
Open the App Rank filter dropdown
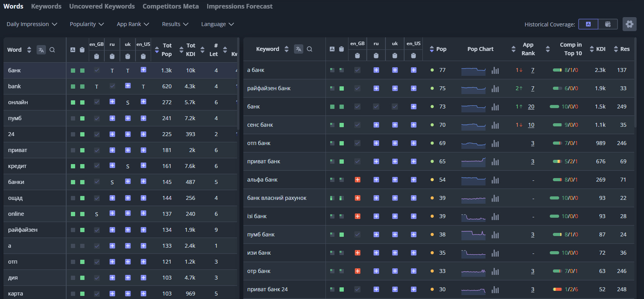(133, 24)
